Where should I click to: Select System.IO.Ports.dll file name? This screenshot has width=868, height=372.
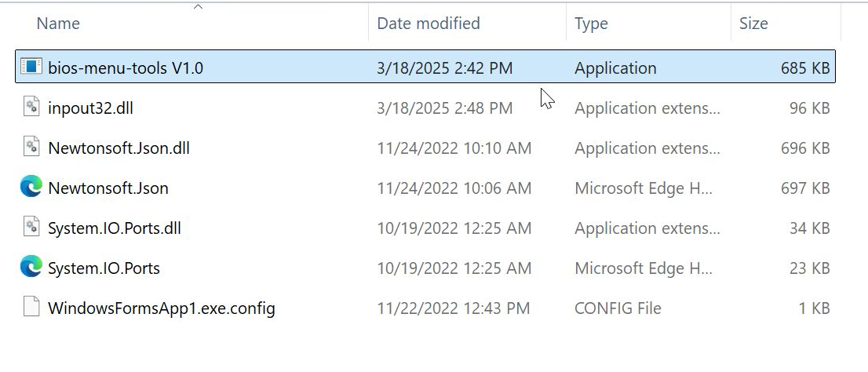coord(115,228)
